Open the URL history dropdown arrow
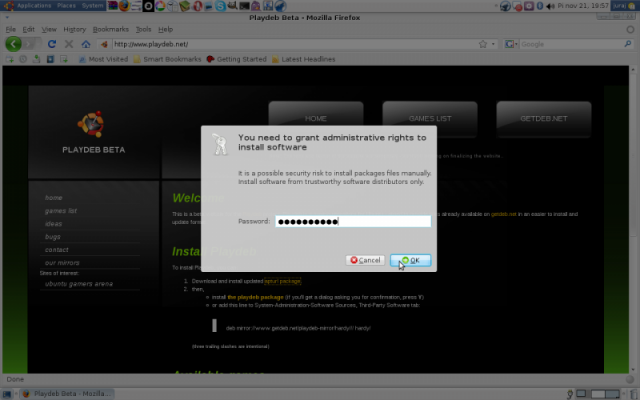 (493, 44)
